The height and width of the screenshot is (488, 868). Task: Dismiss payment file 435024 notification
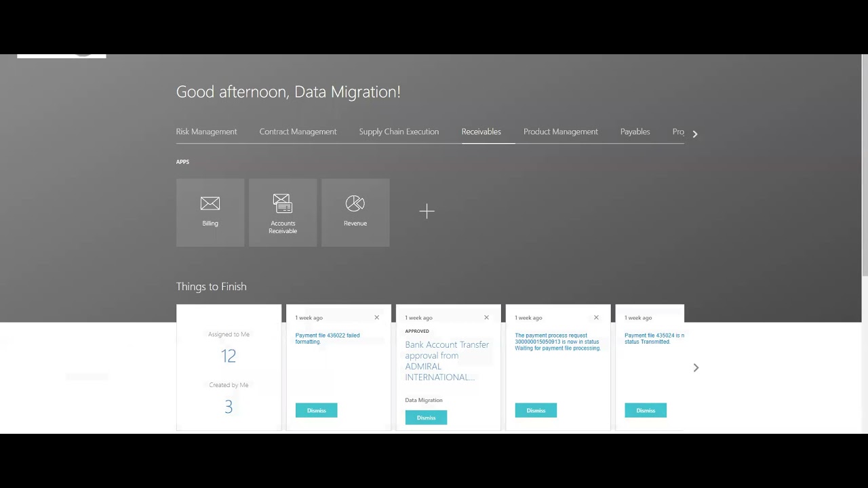point(646,410)
